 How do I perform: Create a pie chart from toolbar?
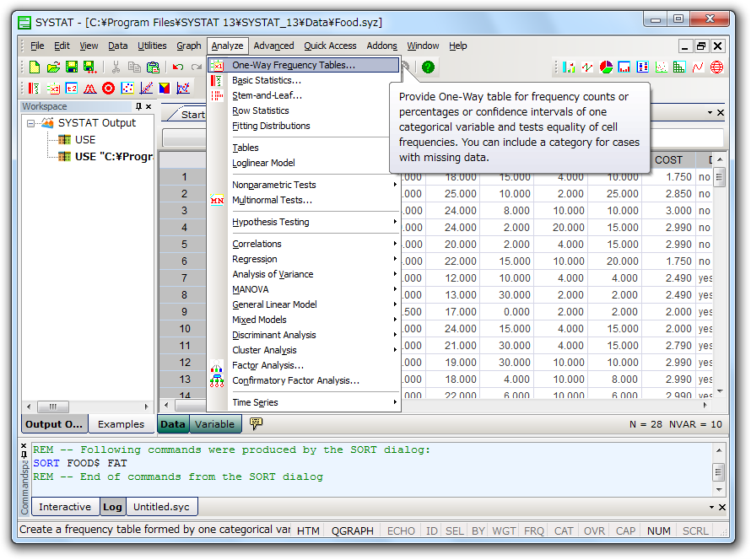click(x=606, y=67)
